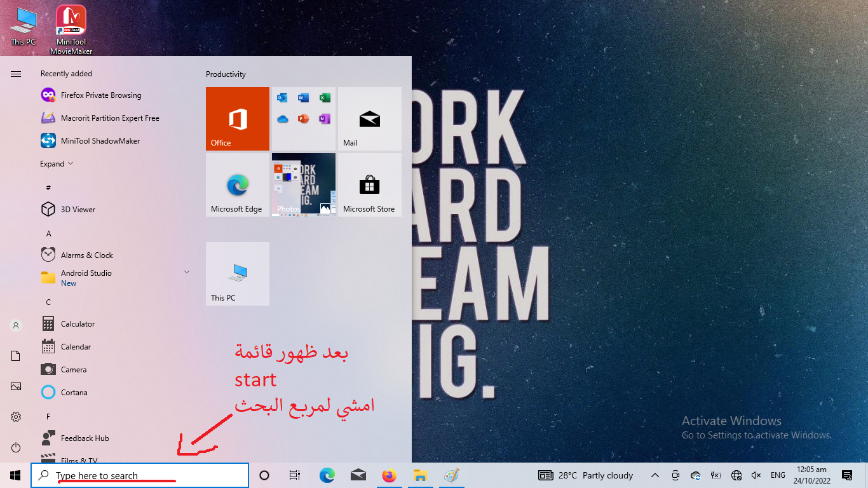
Task: Expand the Android Studio folder
Action: click(x=187, y=272)
